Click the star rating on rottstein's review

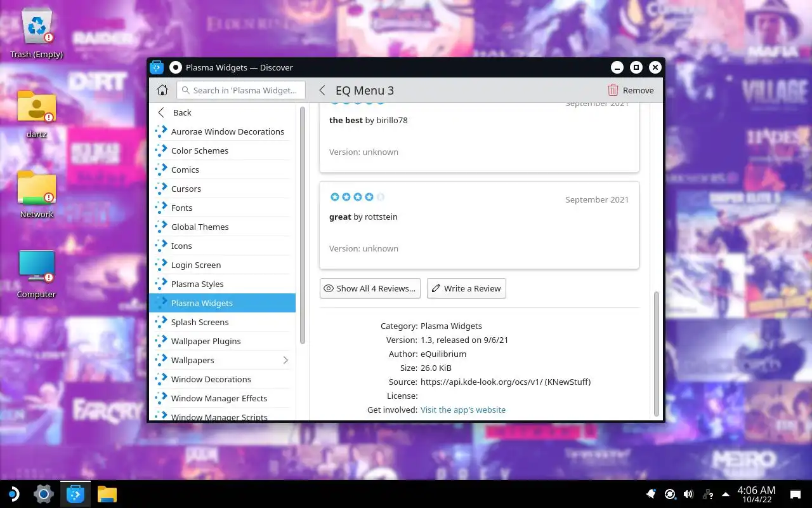357,197
